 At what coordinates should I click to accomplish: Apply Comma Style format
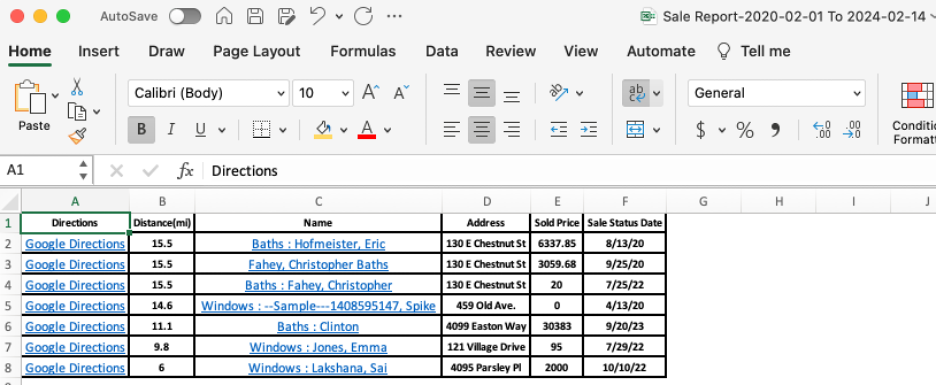point(775,129)
